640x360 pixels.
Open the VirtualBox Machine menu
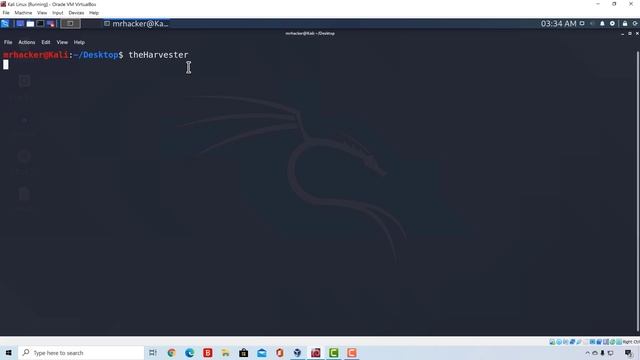(23, 13)
